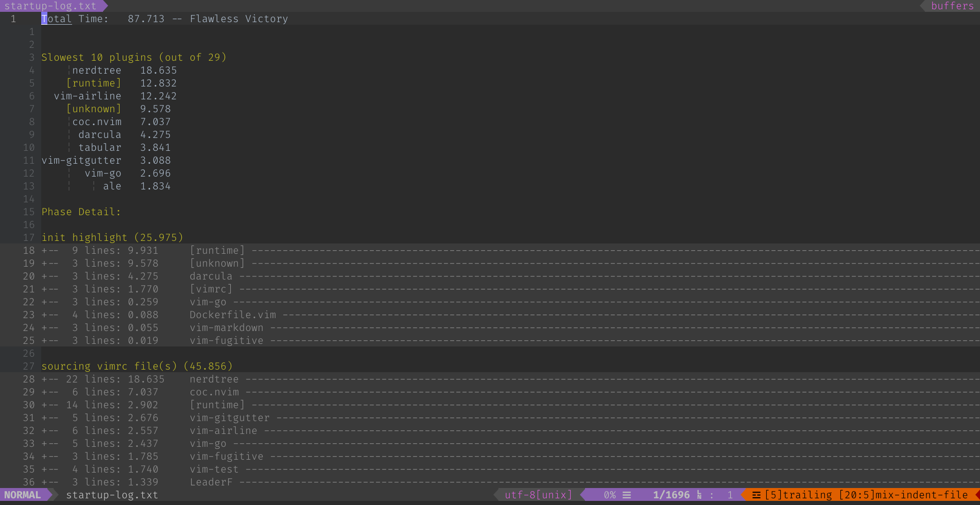Click the list icon before the trailing warning
The image size is (980, 505).
click(756, 495)
